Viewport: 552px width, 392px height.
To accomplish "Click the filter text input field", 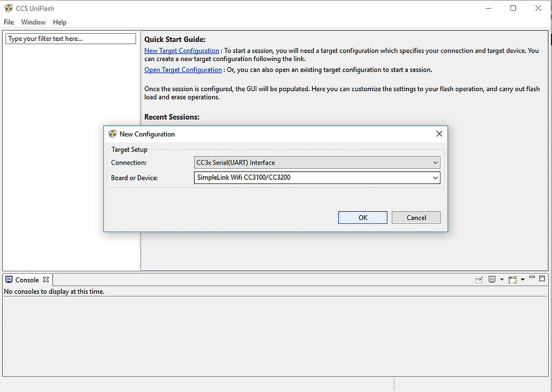I will tap(71, 39).
